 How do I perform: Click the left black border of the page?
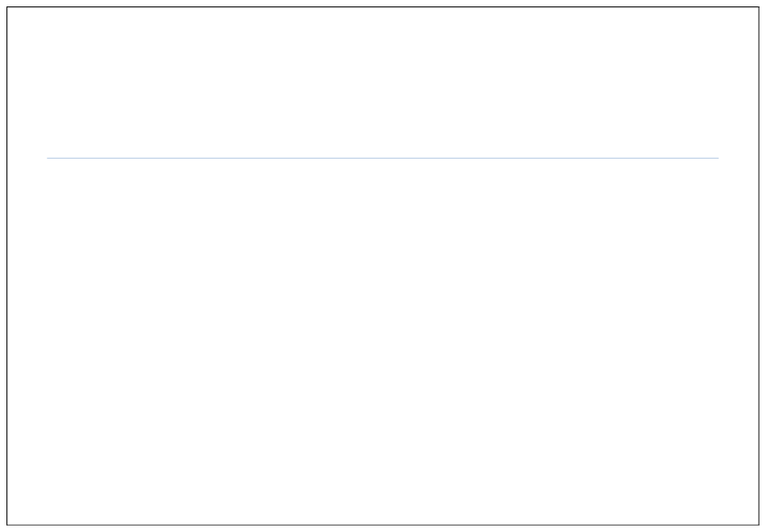pos(6,266)
